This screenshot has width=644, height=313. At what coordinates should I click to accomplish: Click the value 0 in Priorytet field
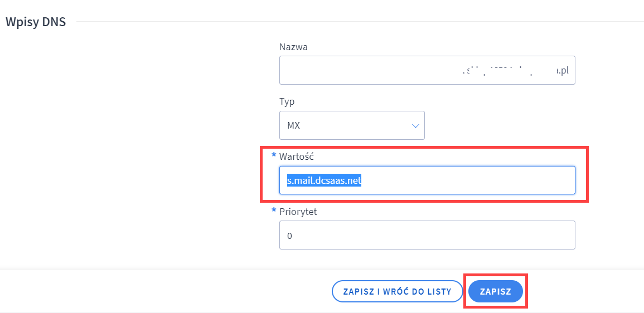click(x=289, y=236)
